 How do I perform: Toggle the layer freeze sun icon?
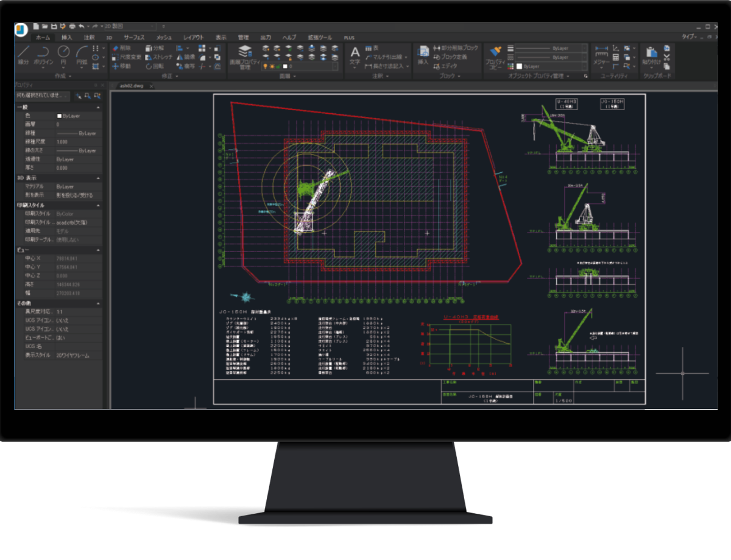(x=272, y=66)
